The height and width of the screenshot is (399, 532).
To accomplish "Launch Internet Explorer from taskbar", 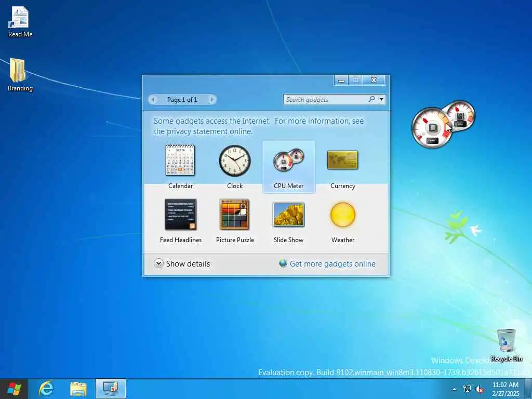I will tap(46, 389).
